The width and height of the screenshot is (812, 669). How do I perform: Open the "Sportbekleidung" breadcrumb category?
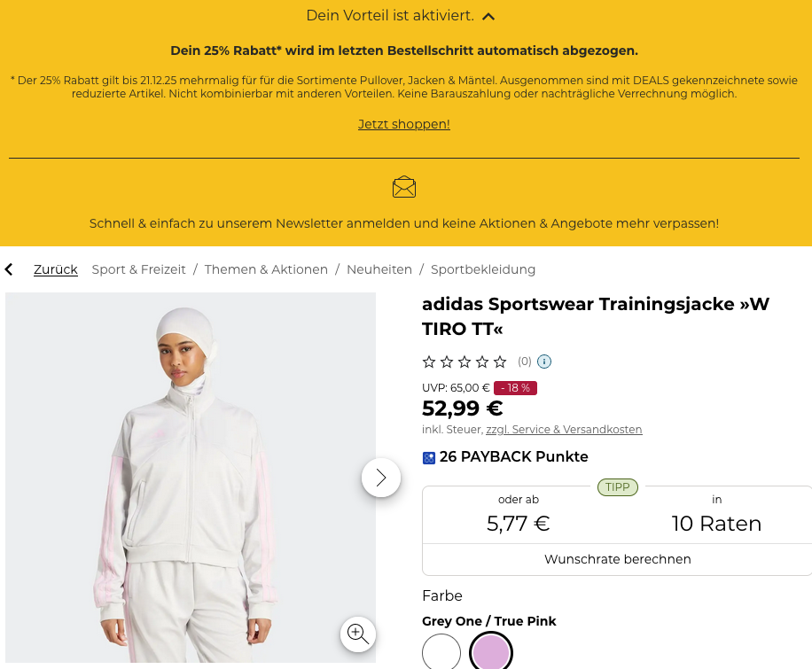[x=483, y=269]
